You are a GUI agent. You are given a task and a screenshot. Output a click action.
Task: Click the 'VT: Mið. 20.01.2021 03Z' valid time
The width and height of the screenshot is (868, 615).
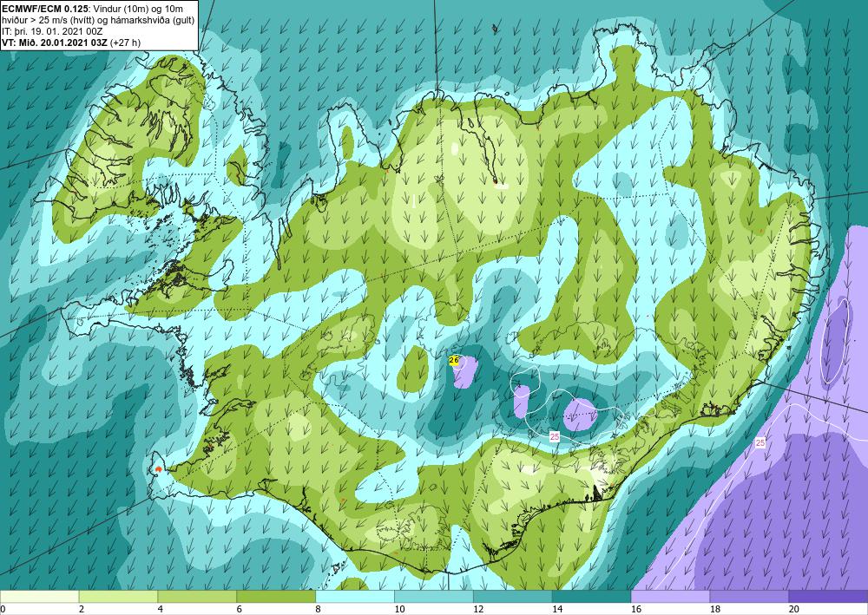[x=56, y=43]
